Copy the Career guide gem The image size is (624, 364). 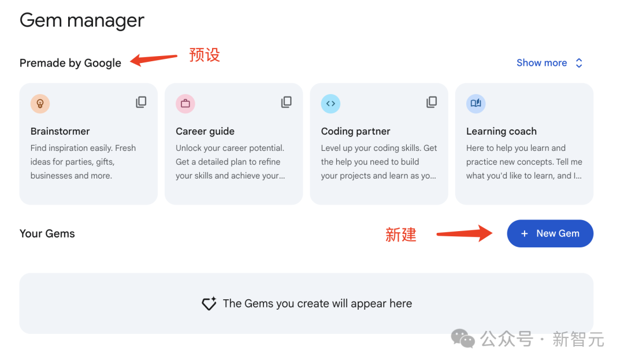coord(286,102)
